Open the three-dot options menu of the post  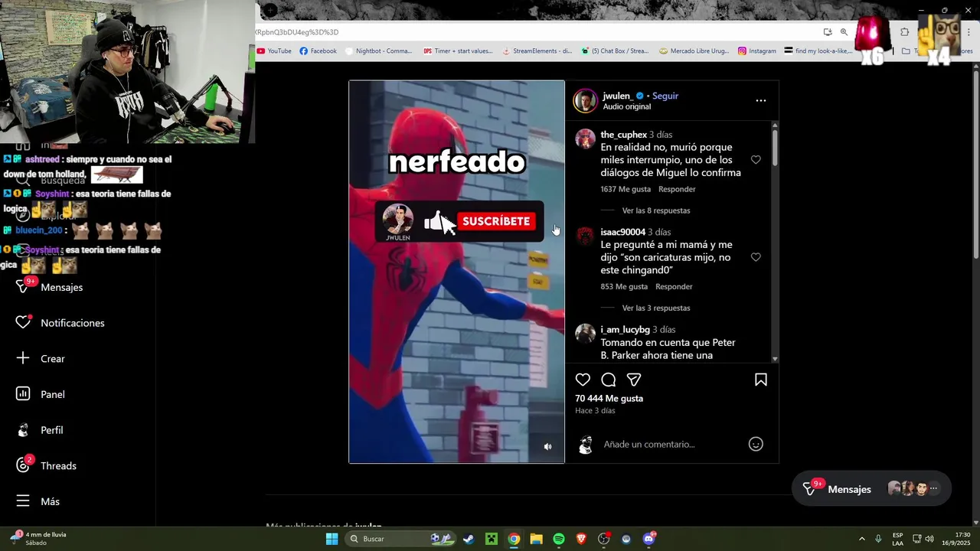click(x=760, y=100)
